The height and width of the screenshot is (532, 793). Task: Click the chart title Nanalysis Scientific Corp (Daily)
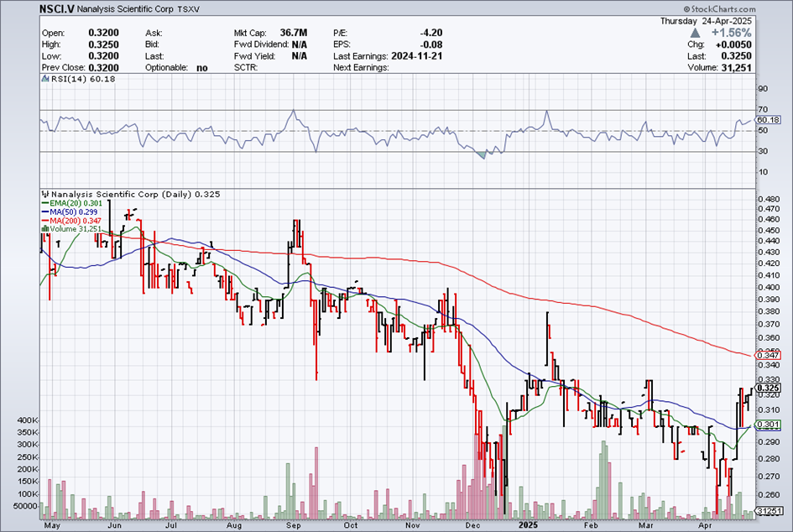(122, 194)
